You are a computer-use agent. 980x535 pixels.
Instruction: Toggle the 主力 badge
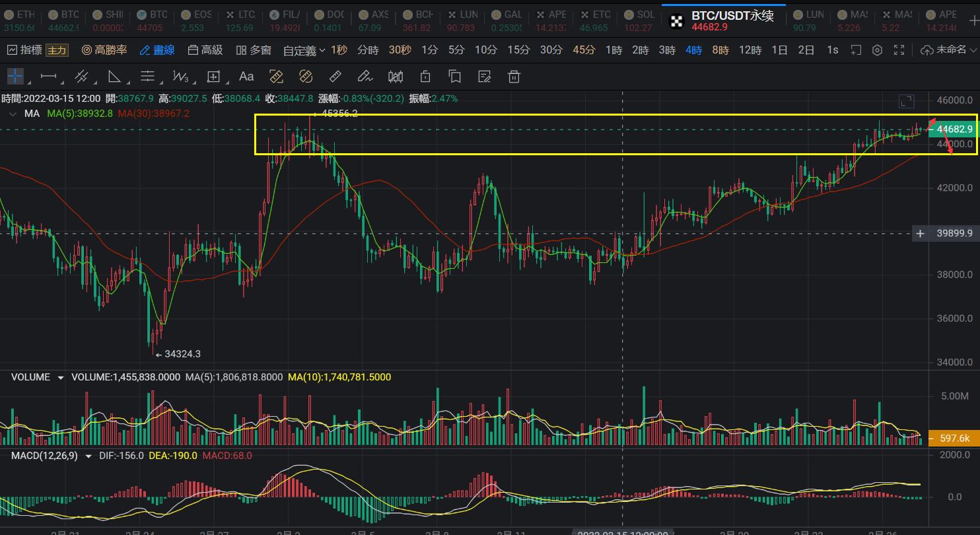[57, 50]
